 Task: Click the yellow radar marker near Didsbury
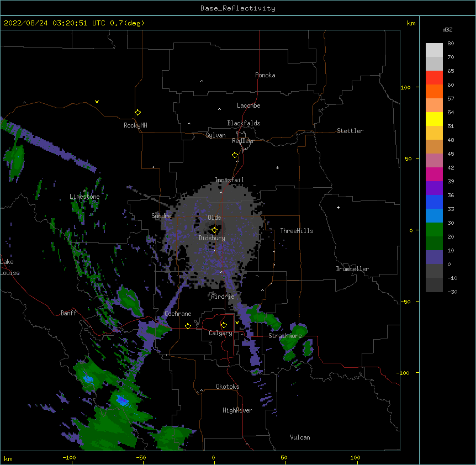pos(214,230)
